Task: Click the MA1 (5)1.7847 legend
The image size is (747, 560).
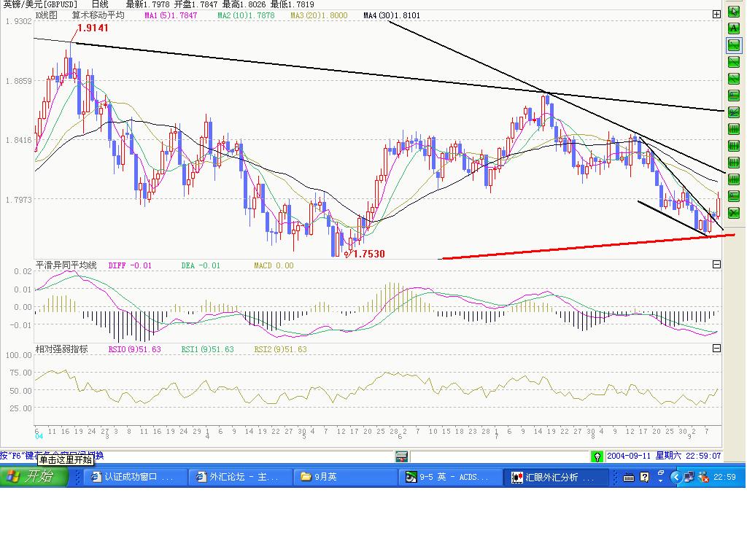Action: point(171,15)
